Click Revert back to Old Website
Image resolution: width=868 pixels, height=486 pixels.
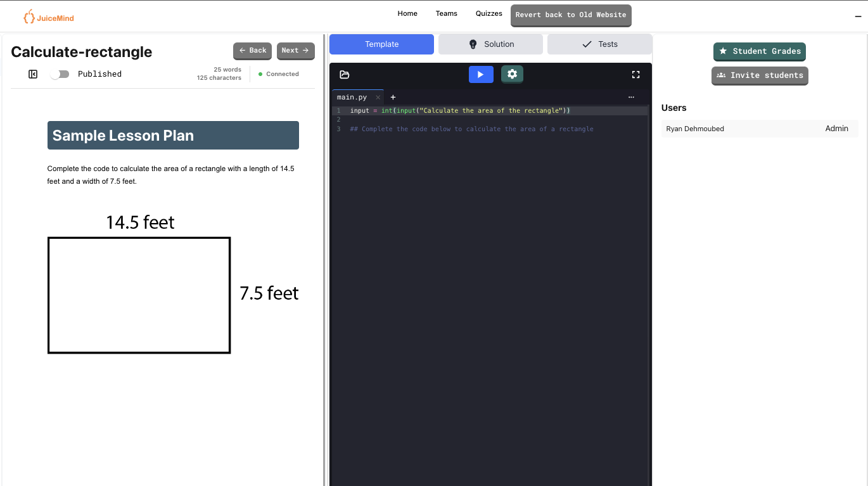coord(570,15)
